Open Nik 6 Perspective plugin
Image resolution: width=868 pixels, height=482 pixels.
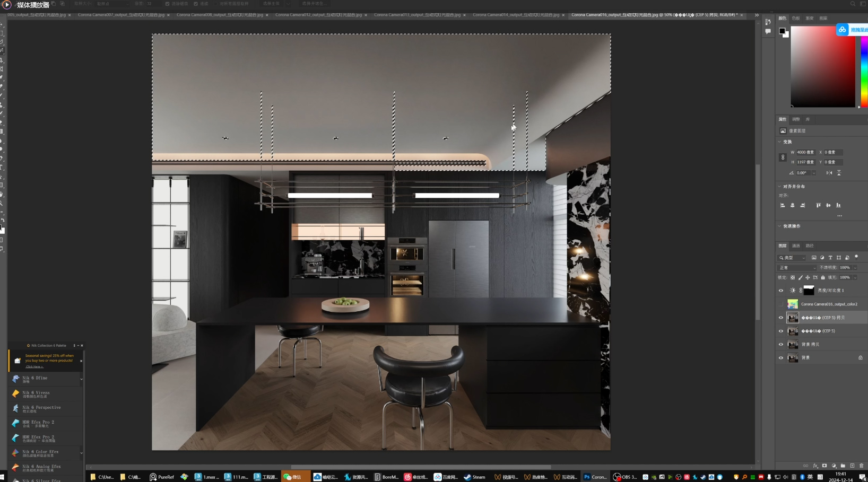(45, 409)
